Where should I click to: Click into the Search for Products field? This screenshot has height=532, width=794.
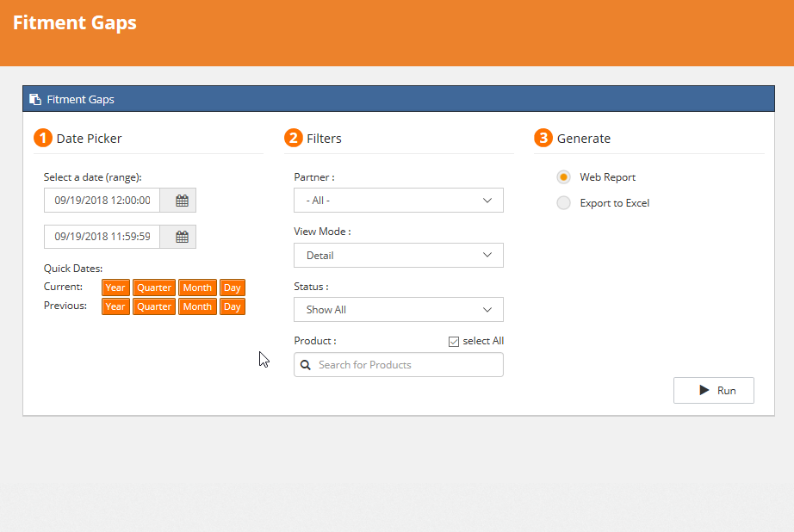[399, 365]
